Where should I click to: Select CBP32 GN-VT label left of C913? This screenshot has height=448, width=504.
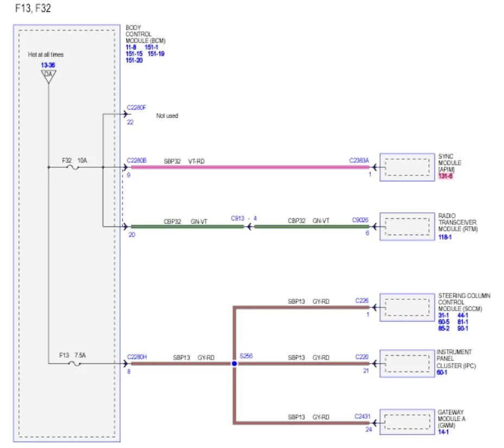[185, 222]
